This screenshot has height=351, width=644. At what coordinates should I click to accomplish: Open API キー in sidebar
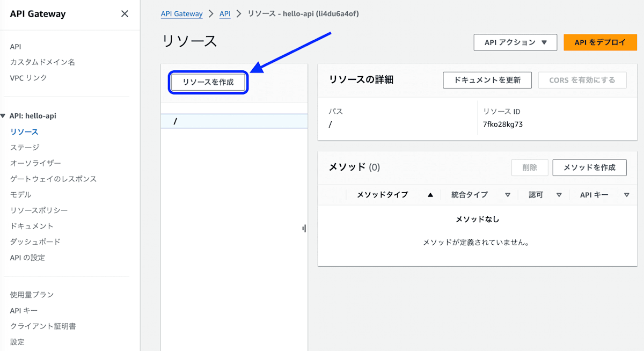pyautogui.click(x=24, y=310)
